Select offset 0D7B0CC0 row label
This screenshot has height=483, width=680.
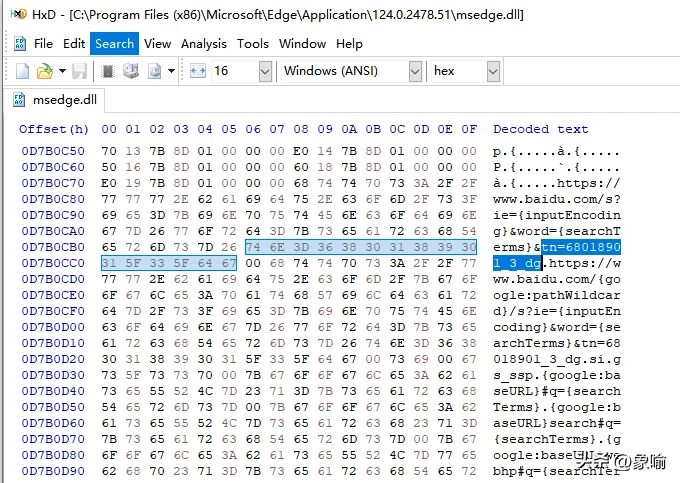coord(53,263)
